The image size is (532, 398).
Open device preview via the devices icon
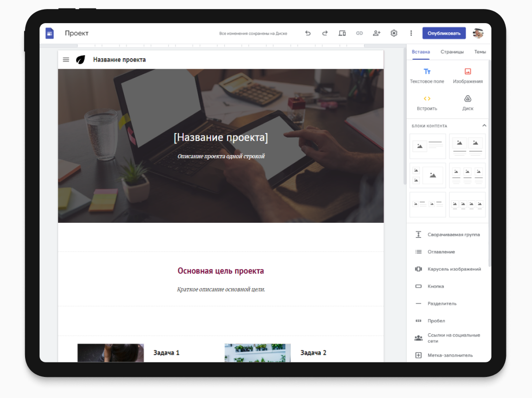pyautogui.click(x=342, y=33)
